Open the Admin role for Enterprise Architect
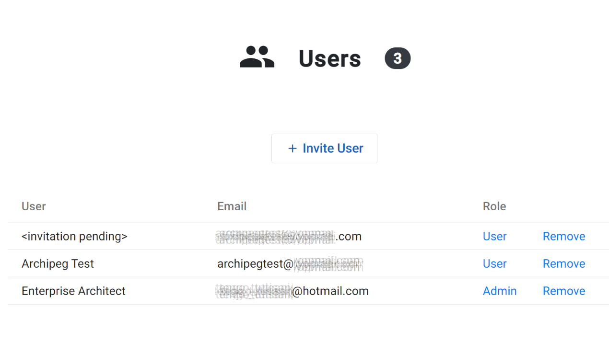This screenshot has width=609, height=364. coord(500,291)
